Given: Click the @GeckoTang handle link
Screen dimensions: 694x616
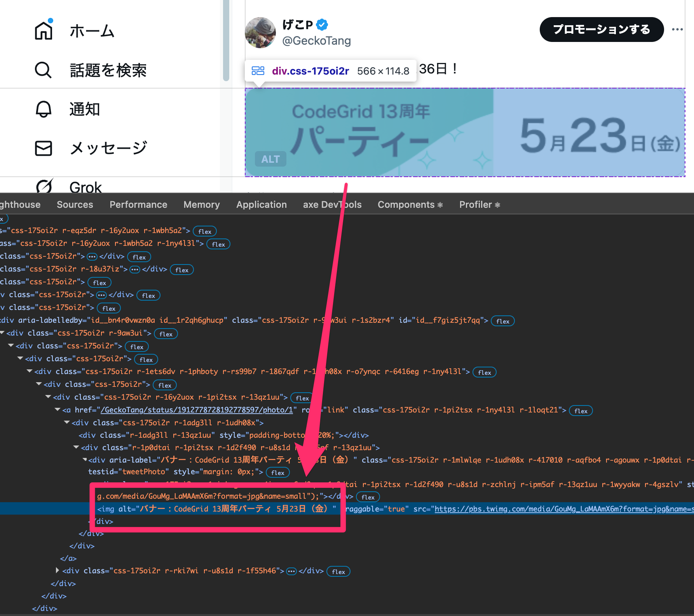Looking at the screenshot, I should click(x=316, y=41).
